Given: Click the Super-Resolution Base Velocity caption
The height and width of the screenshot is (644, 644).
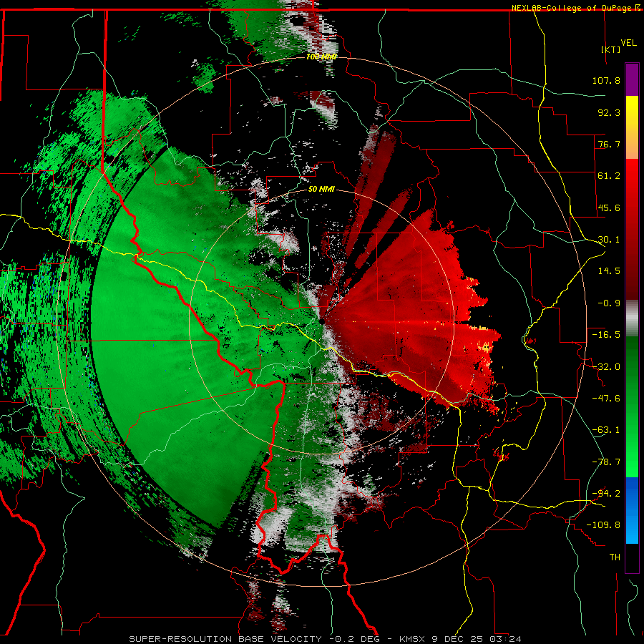Looking at the screenshot, I should click(x=326, y=639).
